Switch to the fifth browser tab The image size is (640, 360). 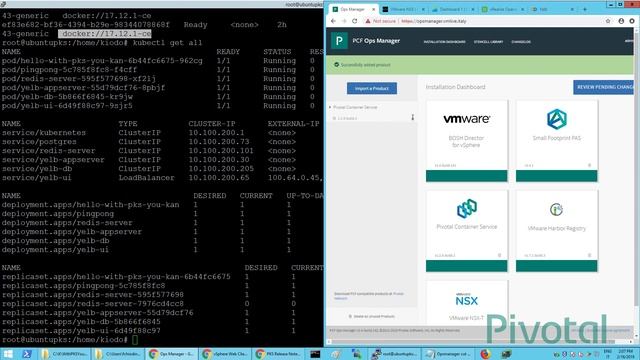tap(552, 9)
